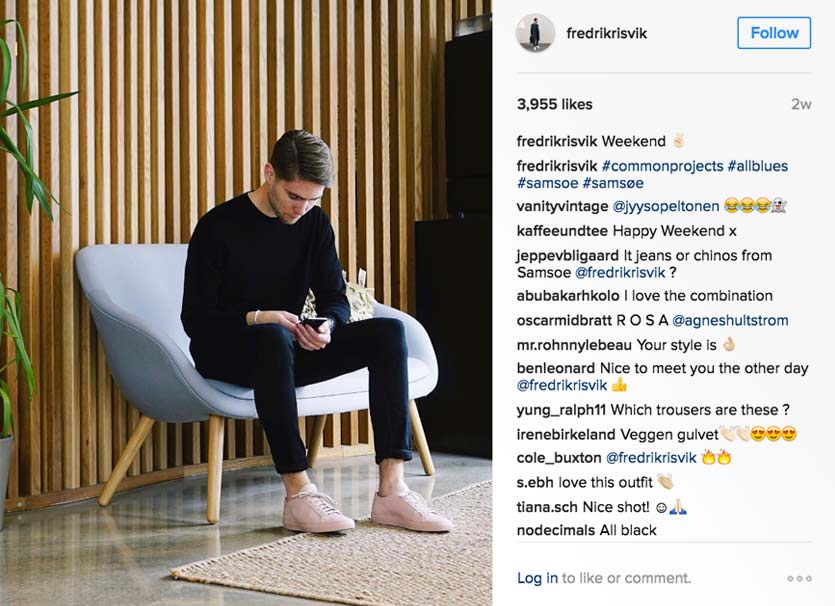The height and width of the screenshot is (606, 835).
Task: Open the #samsoe hashtag link
Action: [x=547, y=183]
